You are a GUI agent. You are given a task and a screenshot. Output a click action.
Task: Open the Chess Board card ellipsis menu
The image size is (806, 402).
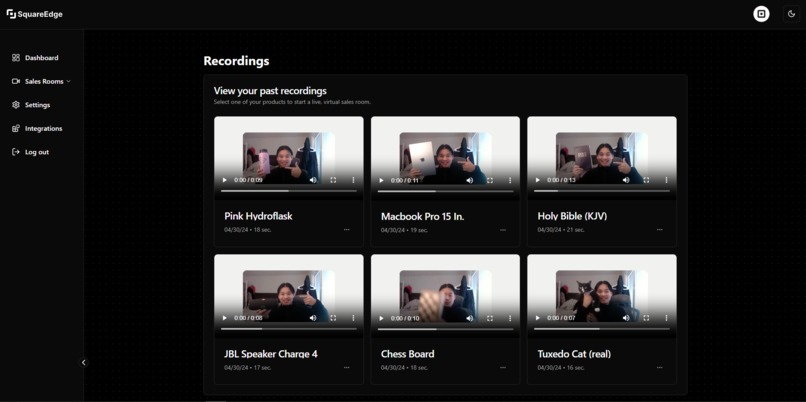point(503,368)
